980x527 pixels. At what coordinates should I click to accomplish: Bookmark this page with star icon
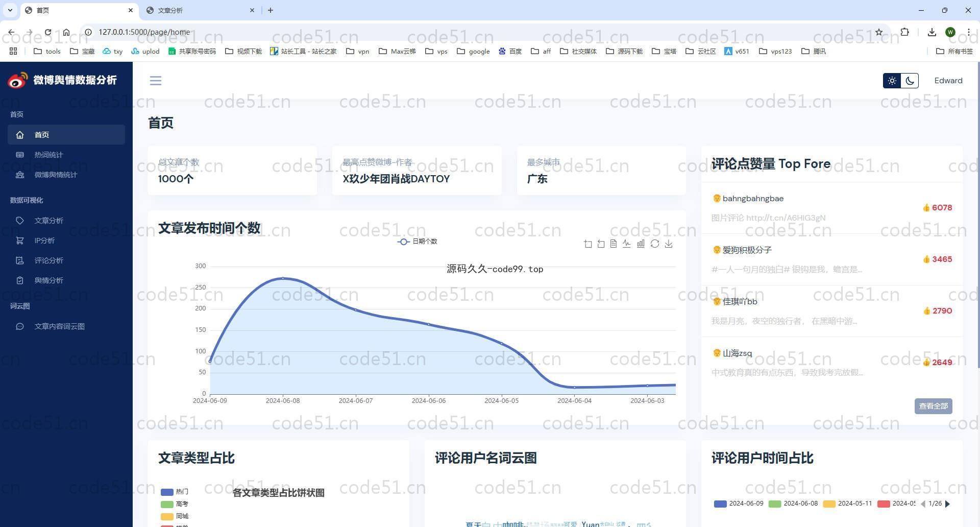[x=879, y=32]
